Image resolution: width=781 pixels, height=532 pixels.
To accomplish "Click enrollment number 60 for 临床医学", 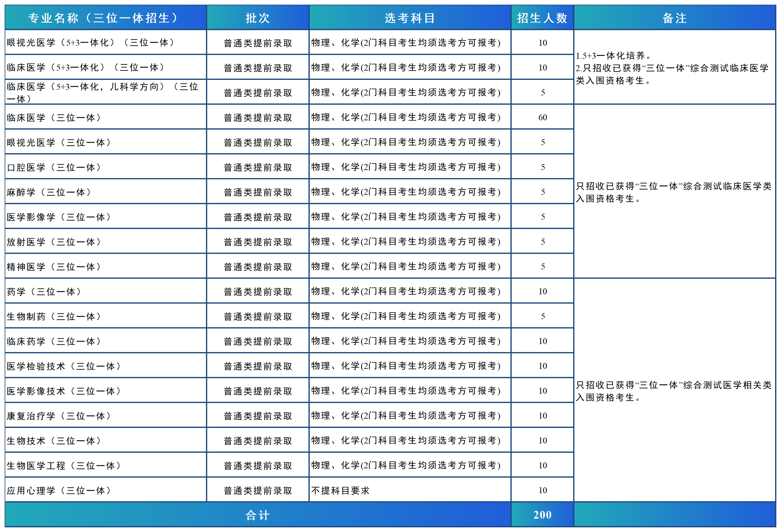I will click(542, 117).
